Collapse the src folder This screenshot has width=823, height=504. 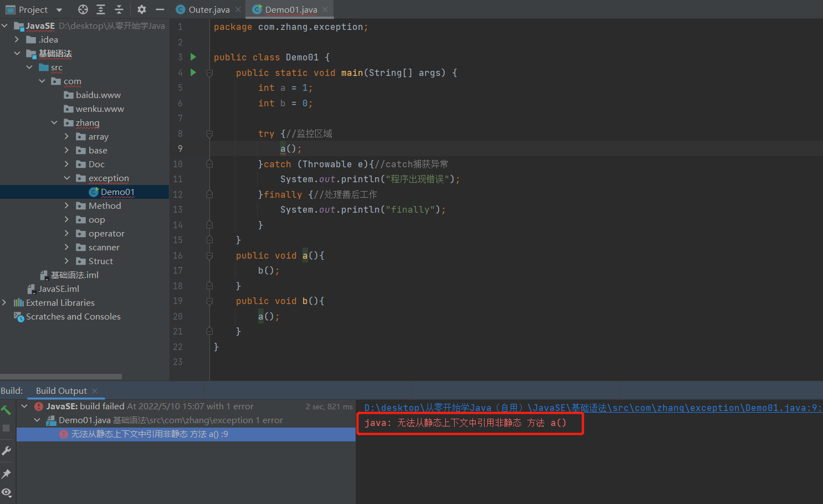point(29,67)
